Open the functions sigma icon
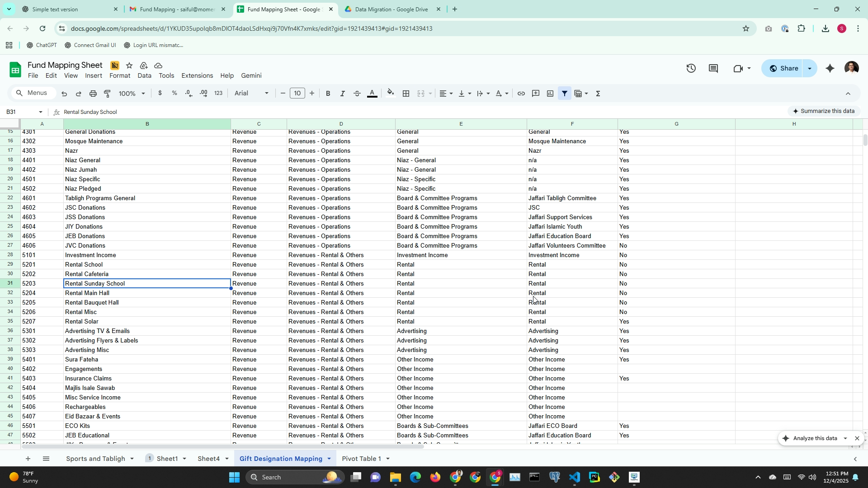This screenshot has width=868, height=488. point(598,94)
